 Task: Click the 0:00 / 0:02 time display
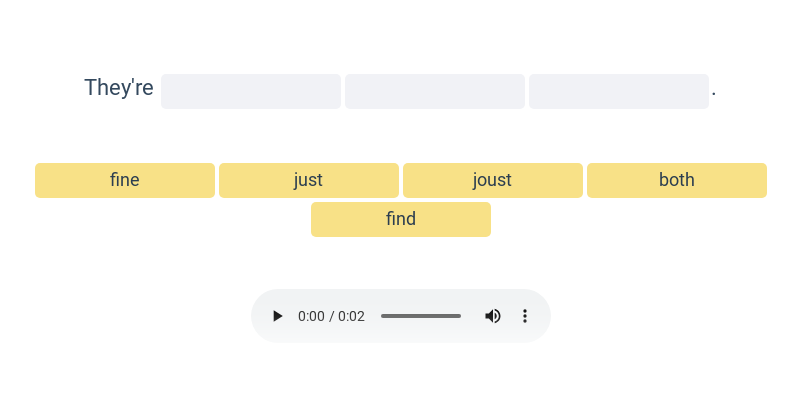click(331, 316)
